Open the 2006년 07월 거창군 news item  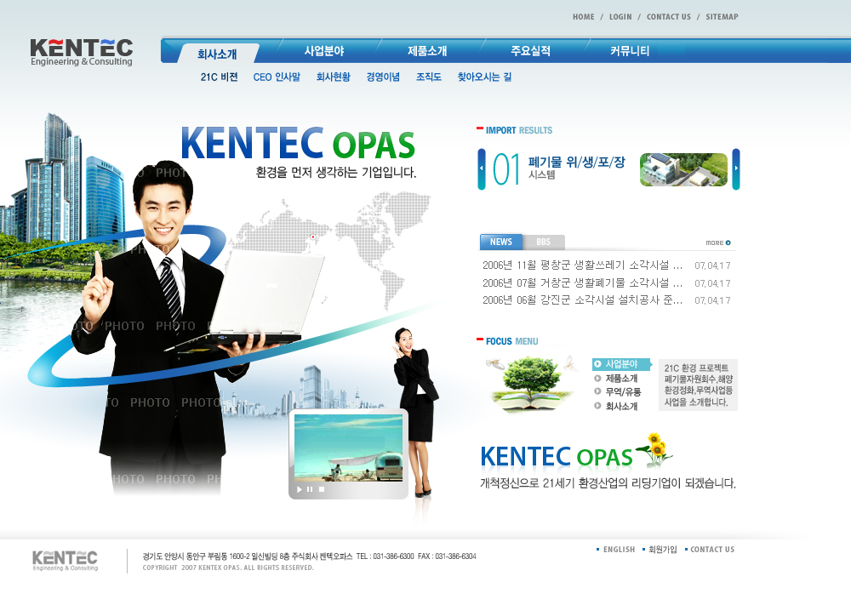[x=582, y=282]
